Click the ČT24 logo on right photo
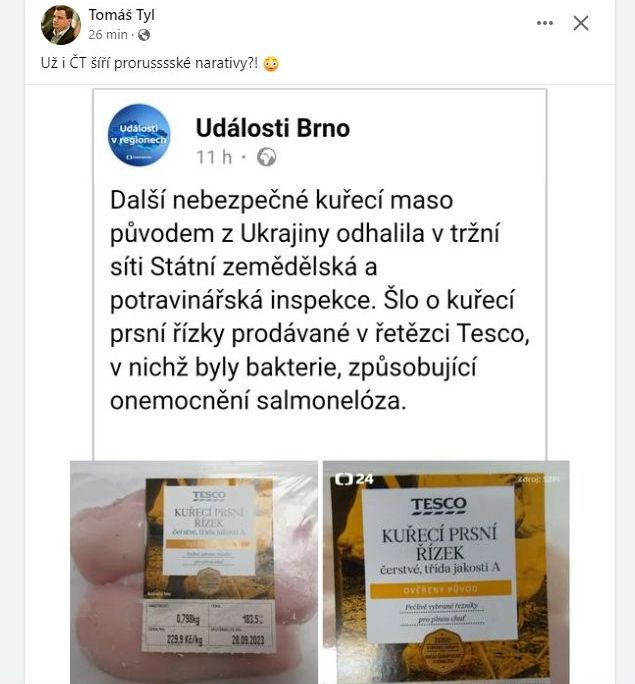This screenshot has height=684, width=635. pyautogui.click(x=355, y=479)
